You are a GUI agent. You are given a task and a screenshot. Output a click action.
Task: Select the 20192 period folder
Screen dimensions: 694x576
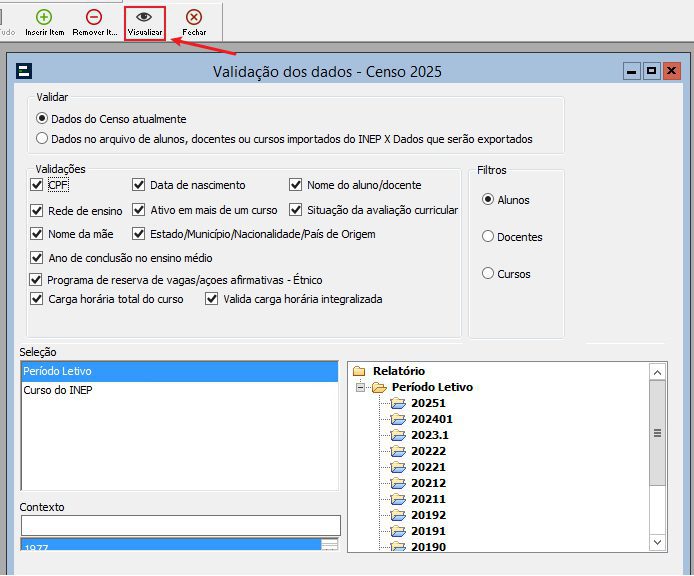pos(398,514)
